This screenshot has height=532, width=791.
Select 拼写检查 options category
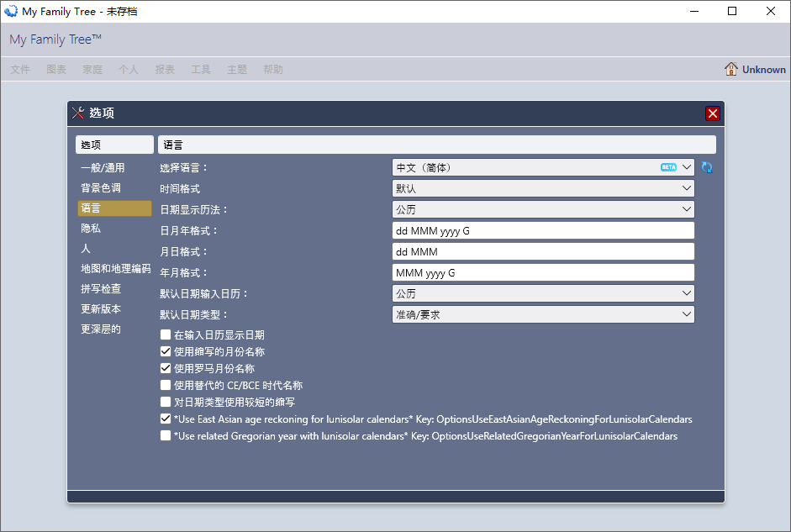(114, 289)
